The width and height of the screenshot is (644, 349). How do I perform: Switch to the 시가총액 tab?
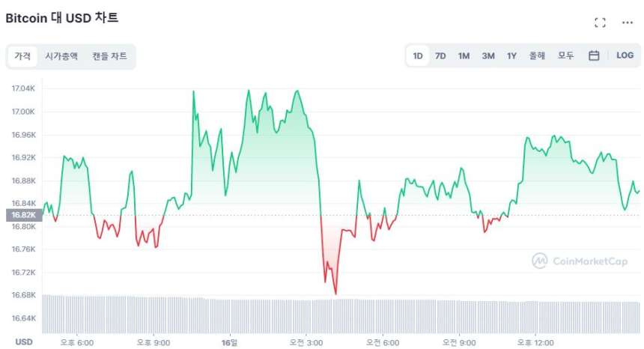click(x=61, y=56)
